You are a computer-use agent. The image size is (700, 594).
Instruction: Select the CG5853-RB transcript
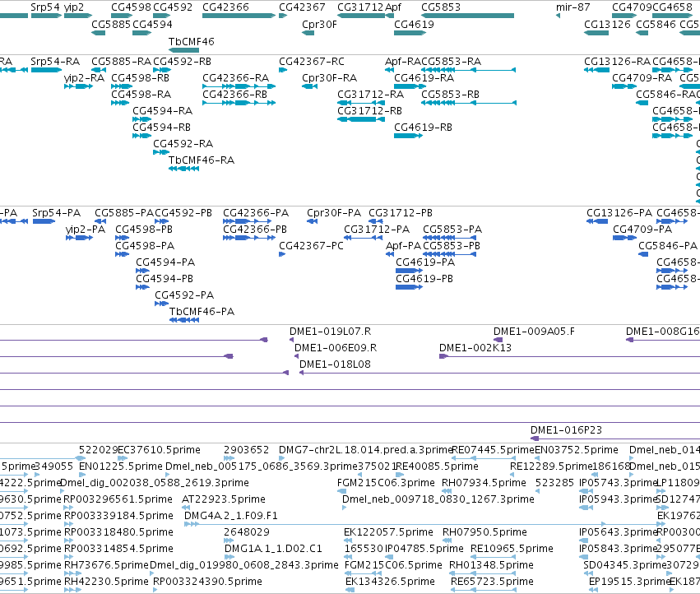[x=469, y=103]
